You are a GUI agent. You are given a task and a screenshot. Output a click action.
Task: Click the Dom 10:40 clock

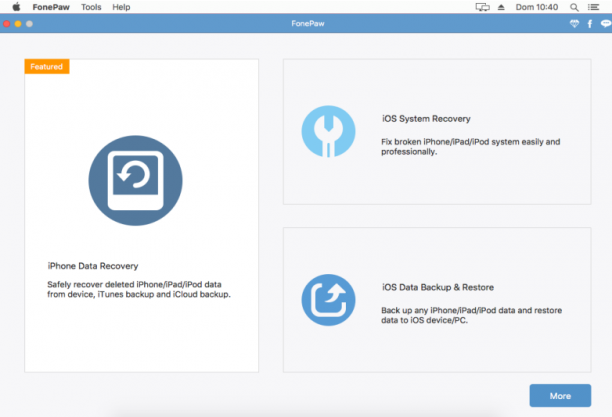coord(537,7)
